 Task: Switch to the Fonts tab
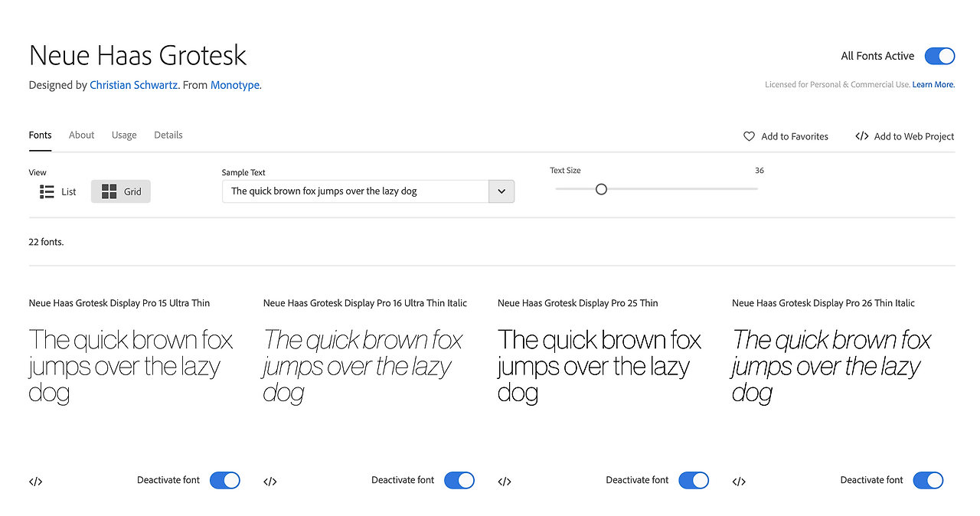click(41, 135)
